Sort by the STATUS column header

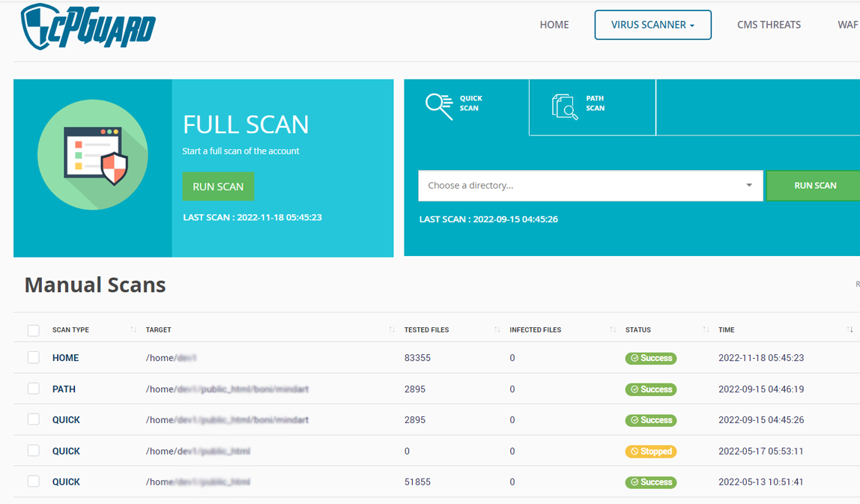[x=638, y=330]
